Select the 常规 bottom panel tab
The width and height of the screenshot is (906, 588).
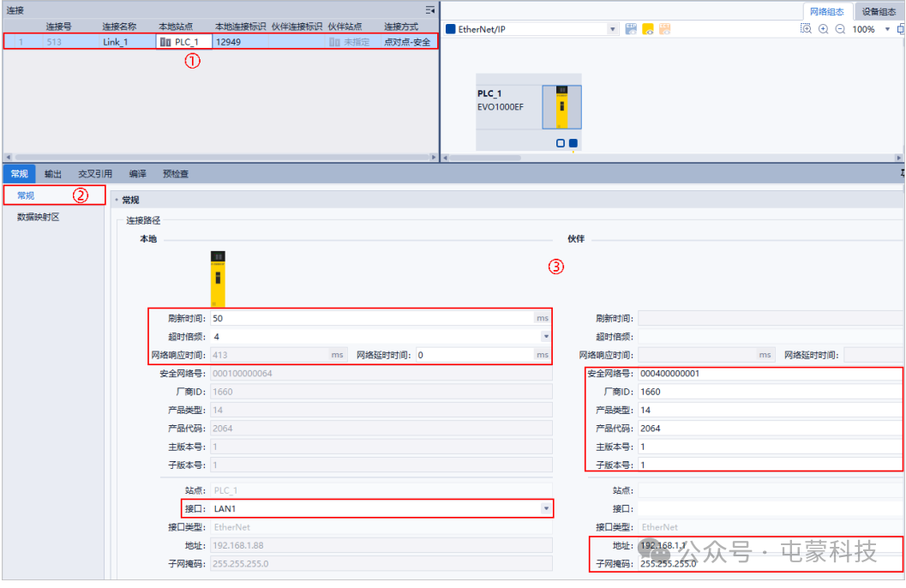[x=19, y=174]
